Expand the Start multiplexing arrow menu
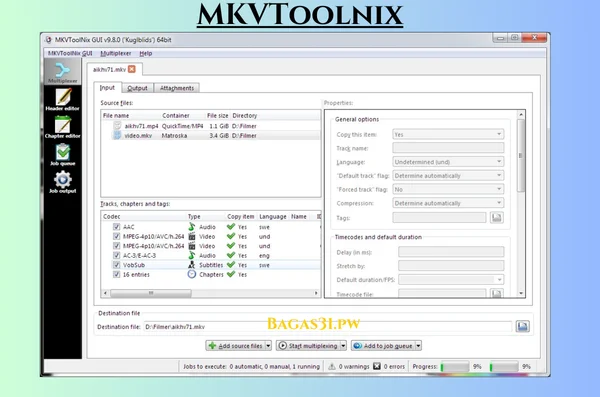This screenshot has width=600, height=397. [343, 346]
